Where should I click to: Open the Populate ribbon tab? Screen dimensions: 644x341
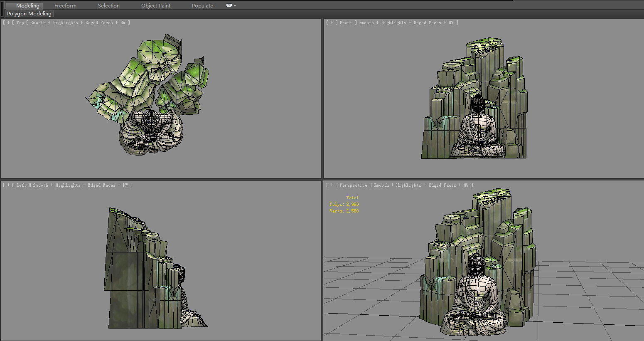point(202,5)
